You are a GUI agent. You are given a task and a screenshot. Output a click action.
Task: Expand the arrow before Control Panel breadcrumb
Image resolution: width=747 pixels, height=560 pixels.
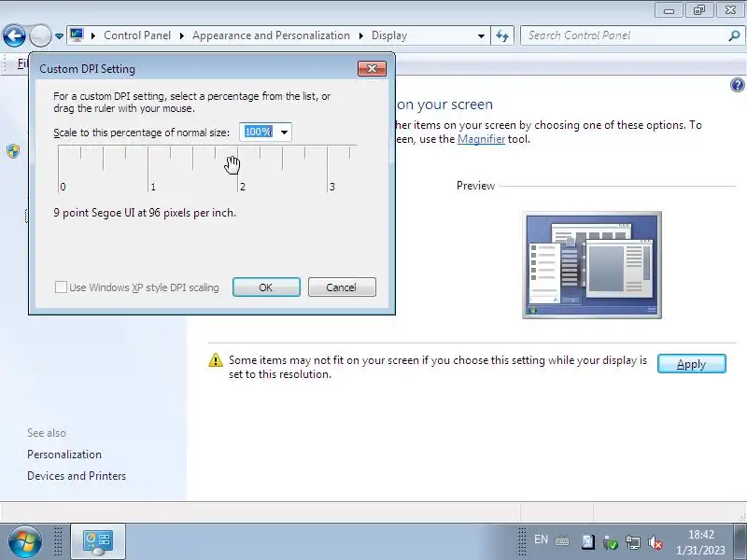[93, 35]
